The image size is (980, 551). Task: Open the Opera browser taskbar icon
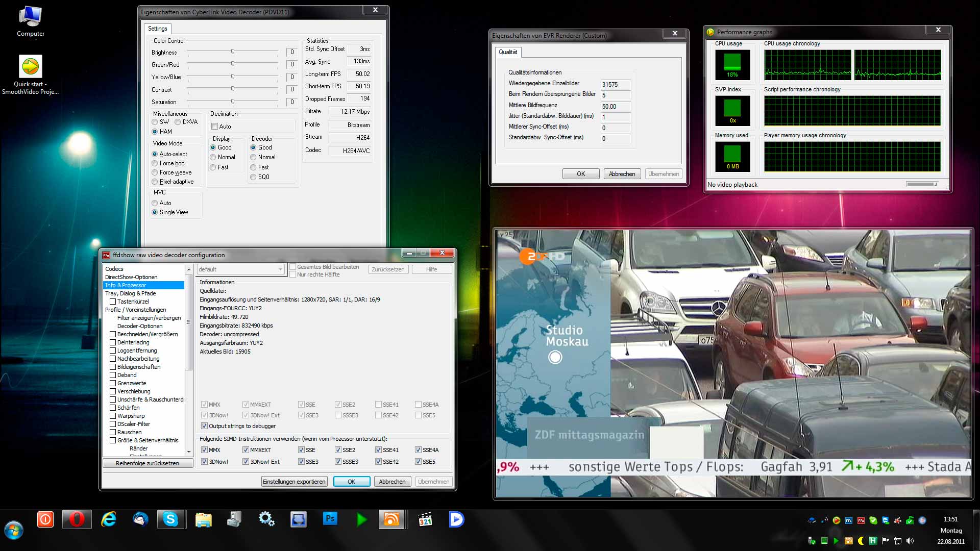(77, 519)
